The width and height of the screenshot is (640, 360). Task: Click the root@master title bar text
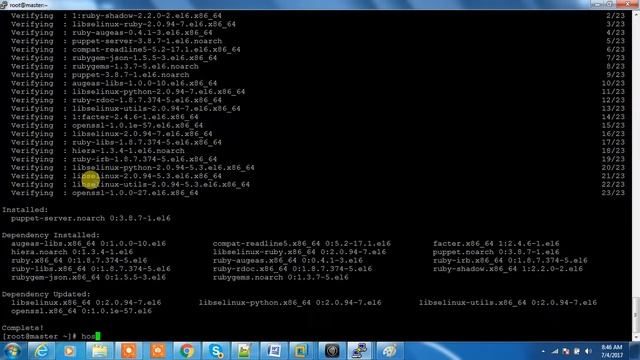click(x=29, y=5)
